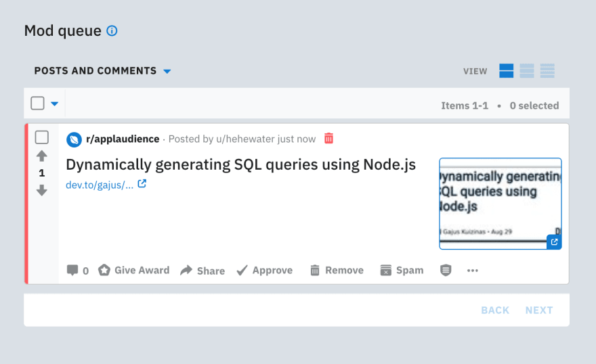The image size is (596, 364).
Task: Open the post title Dynamically generating SQL queries
Action: [240, 164]
